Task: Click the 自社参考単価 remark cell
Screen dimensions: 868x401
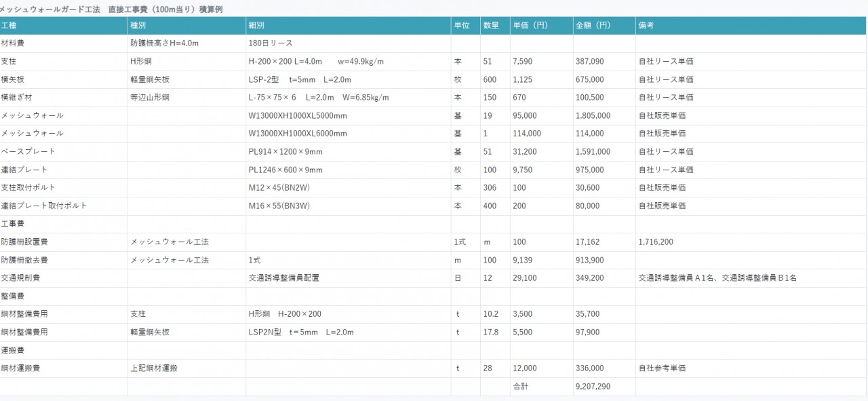Action: [662, 368]
